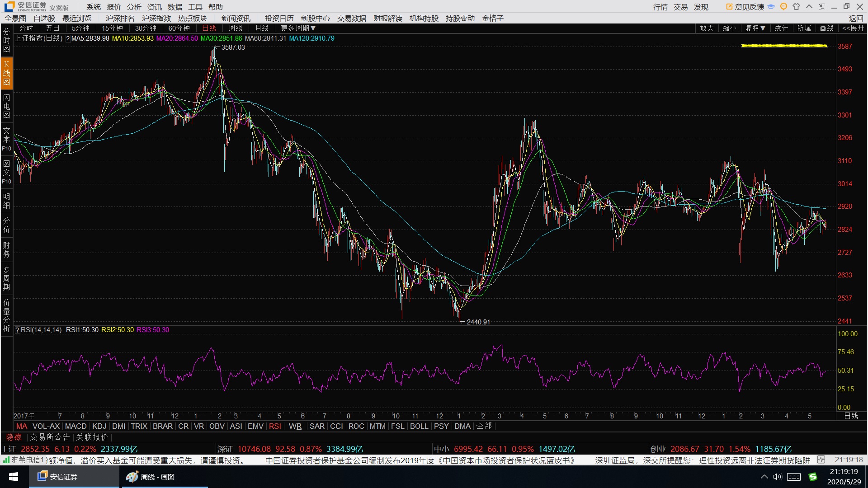Switch chart to 分时 period

(x=26, y=28)
